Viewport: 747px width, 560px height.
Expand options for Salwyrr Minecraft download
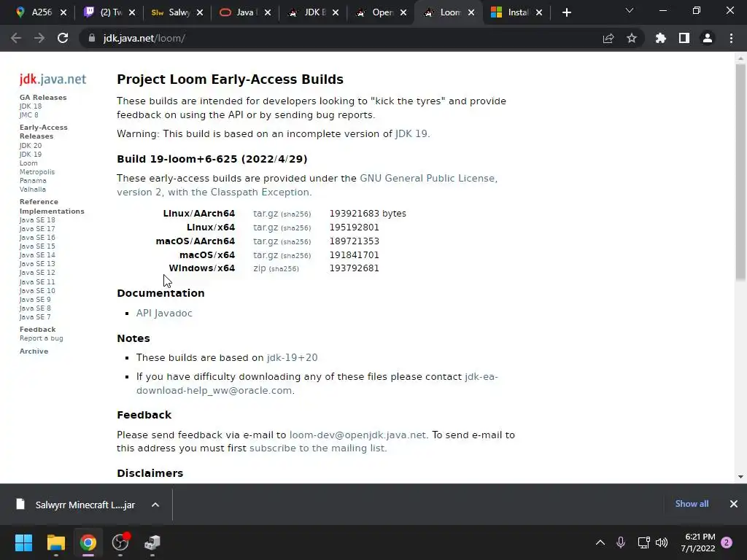(155, 505)
